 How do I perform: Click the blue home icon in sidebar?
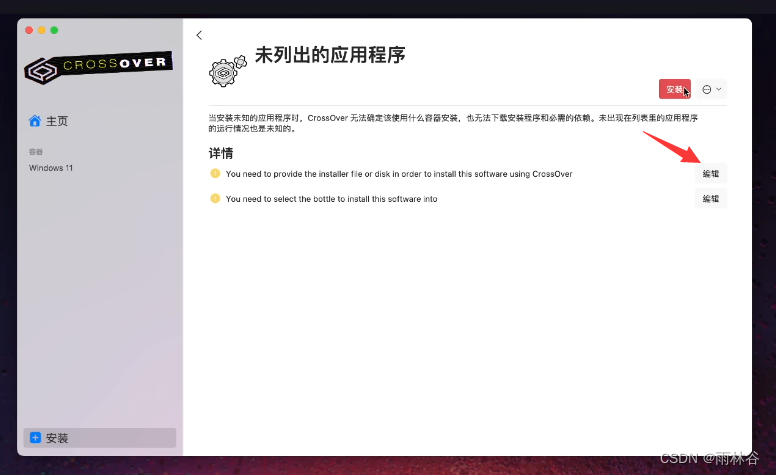pos(35,121)
